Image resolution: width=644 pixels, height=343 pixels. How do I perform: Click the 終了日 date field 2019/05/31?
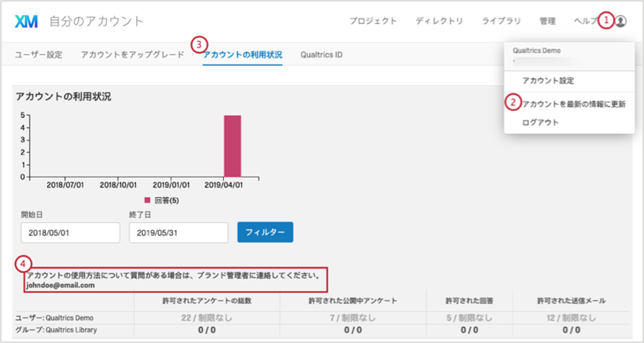[x=179, y=233]
